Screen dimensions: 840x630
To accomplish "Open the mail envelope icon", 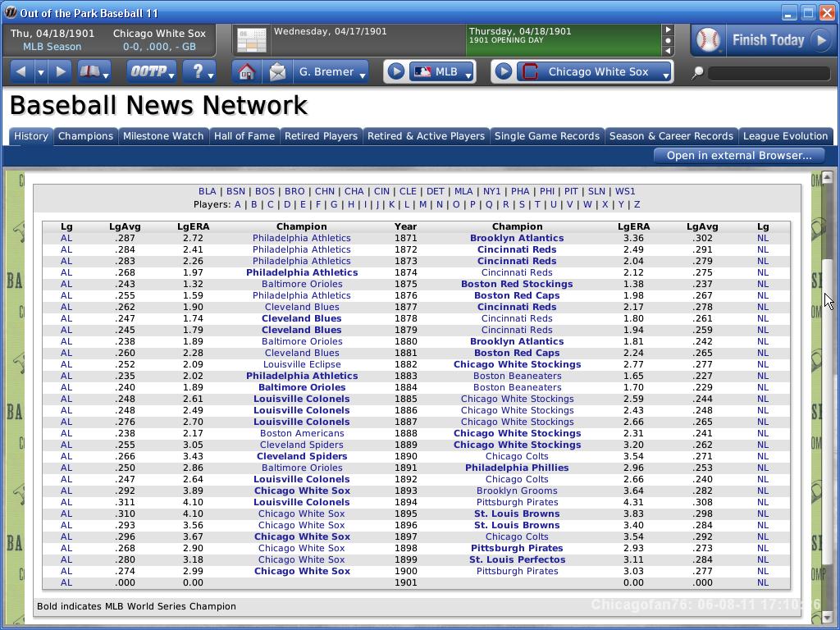I will tap(277, 72).
